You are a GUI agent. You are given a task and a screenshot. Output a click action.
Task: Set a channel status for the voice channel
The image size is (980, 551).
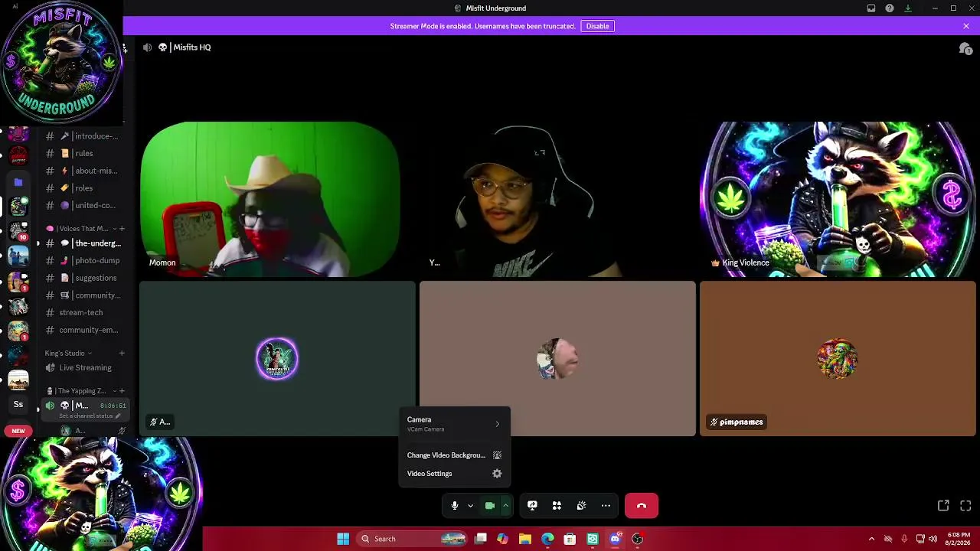[90, 416]
